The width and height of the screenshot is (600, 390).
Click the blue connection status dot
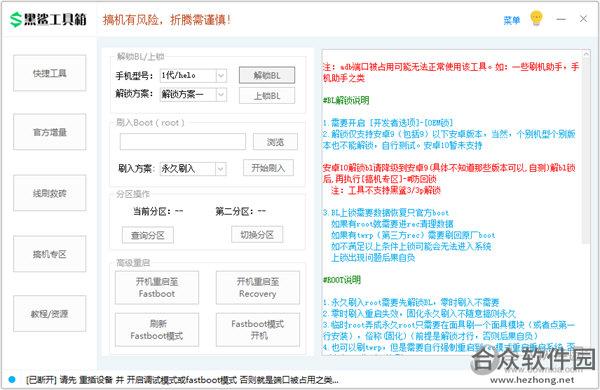12,379
